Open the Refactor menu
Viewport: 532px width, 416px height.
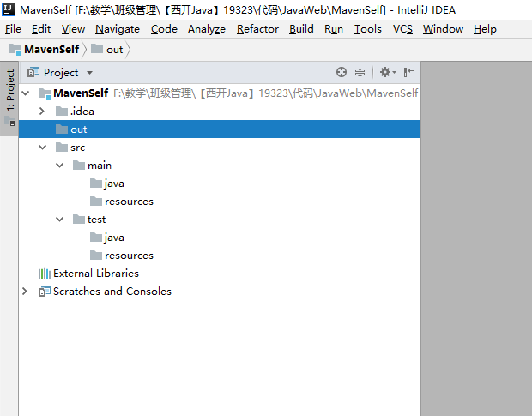tap(257, 29)
